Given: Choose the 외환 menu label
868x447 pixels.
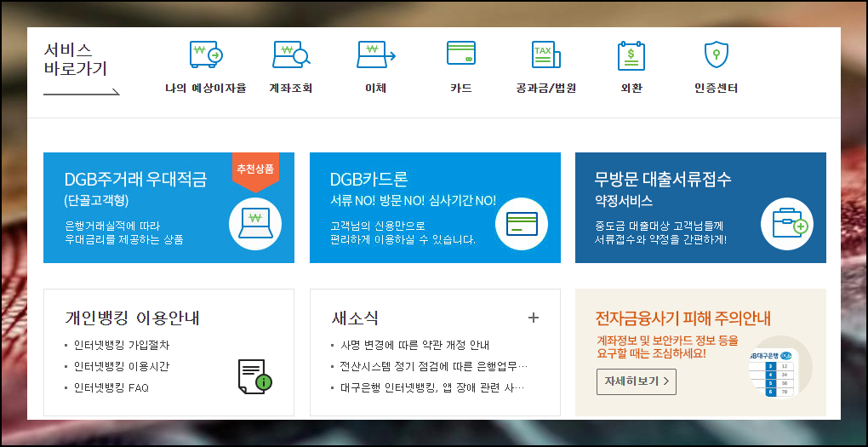Looking at the screenshot, I should pyautogui.click(x=631, y=88).
